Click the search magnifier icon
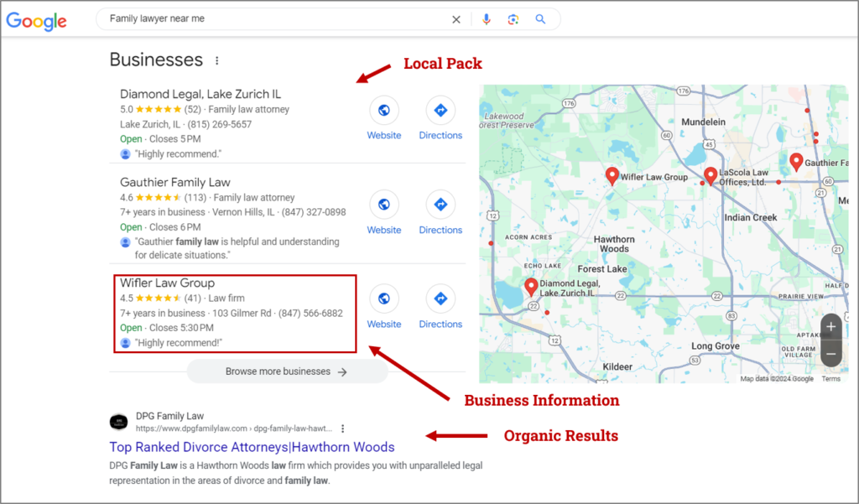Image resolution: width=859 pixels, height=504 pixels. click(540, 18)
